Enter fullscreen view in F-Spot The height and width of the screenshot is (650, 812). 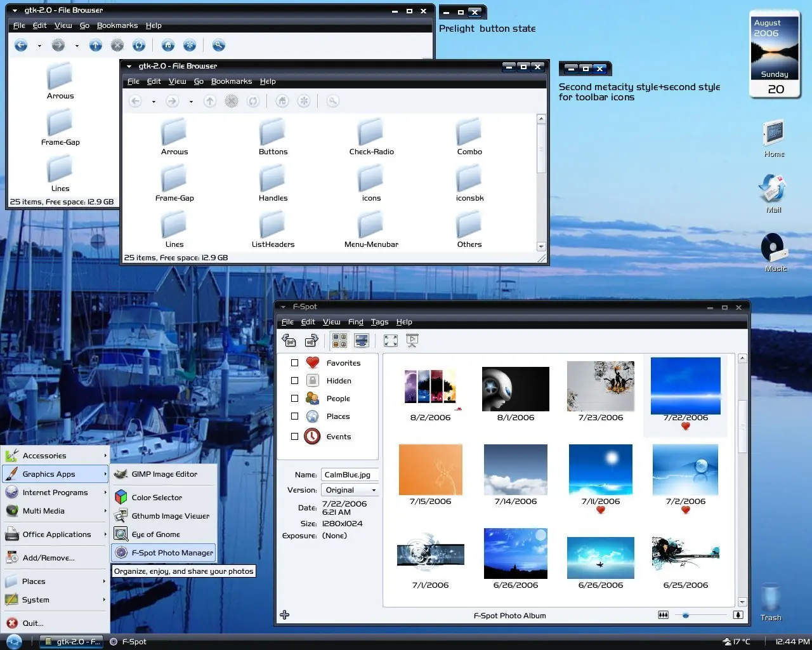(391, 341)
